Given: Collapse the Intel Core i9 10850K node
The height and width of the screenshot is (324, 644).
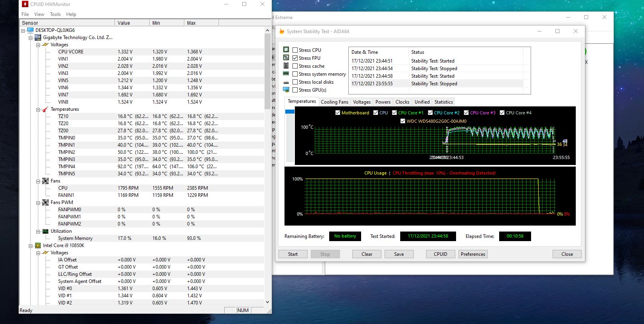Looking at the screenshot, I should coord(31,246).
